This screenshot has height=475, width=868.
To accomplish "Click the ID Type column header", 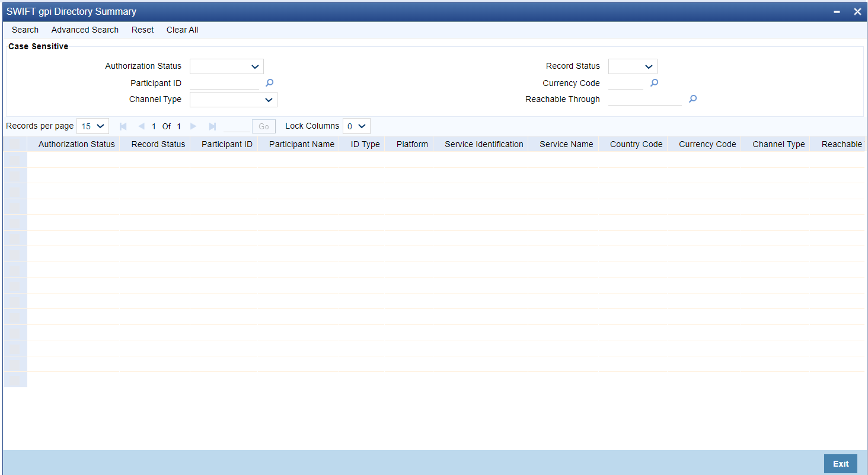I will coord(365,144).
